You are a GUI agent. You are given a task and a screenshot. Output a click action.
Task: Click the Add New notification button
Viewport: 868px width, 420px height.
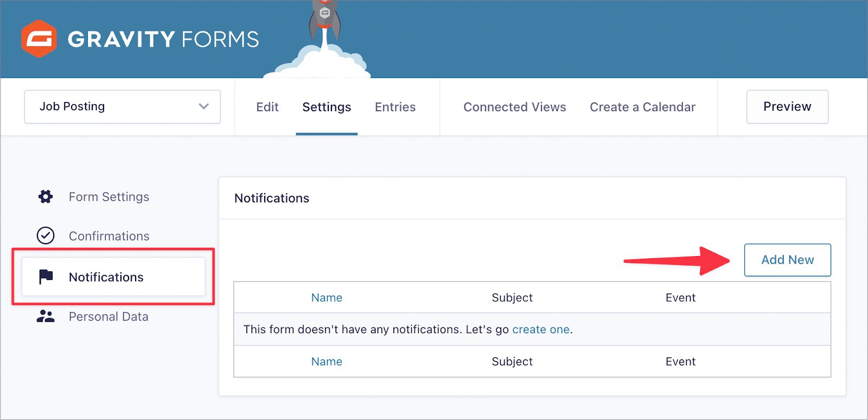click(787, 260)
